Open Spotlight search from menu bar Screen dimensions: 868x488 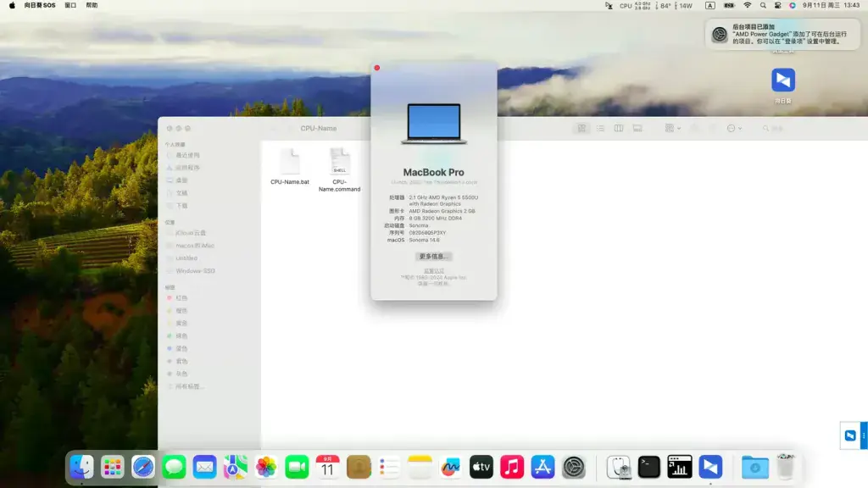click(764, 6)
